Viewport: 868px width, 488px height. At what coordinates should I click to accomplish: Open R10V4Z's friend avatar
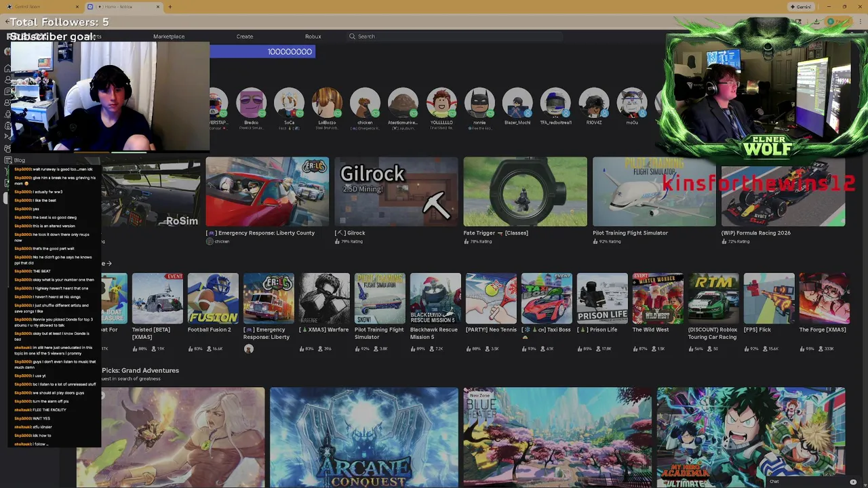(x=594, y=104)
